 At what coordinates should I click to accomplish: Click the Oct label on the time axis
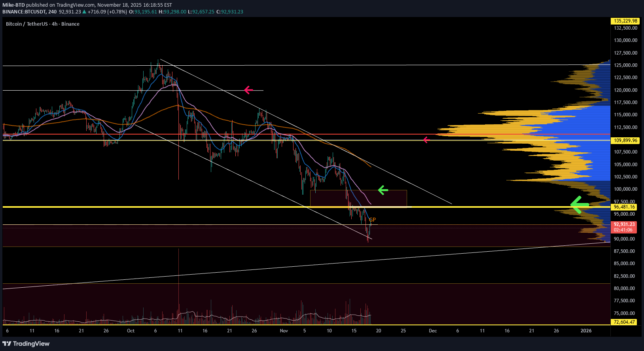pos(131,331)
